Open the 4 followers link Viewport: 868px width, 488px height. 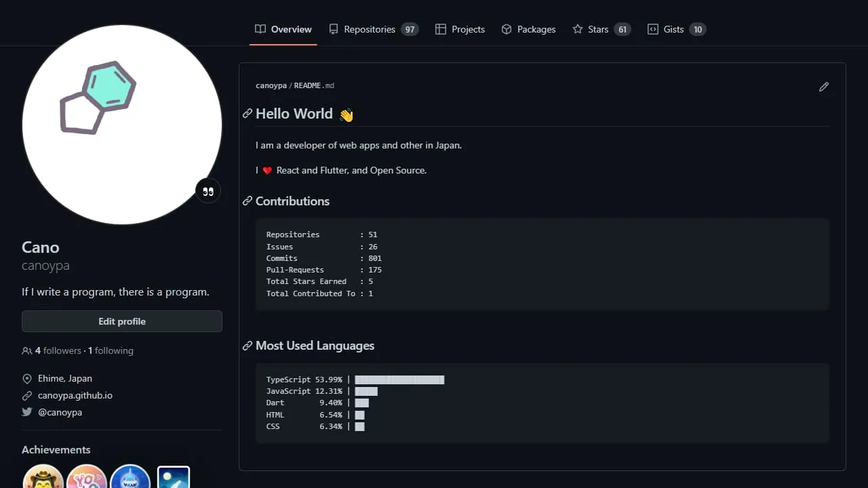[x=58, y=350]
